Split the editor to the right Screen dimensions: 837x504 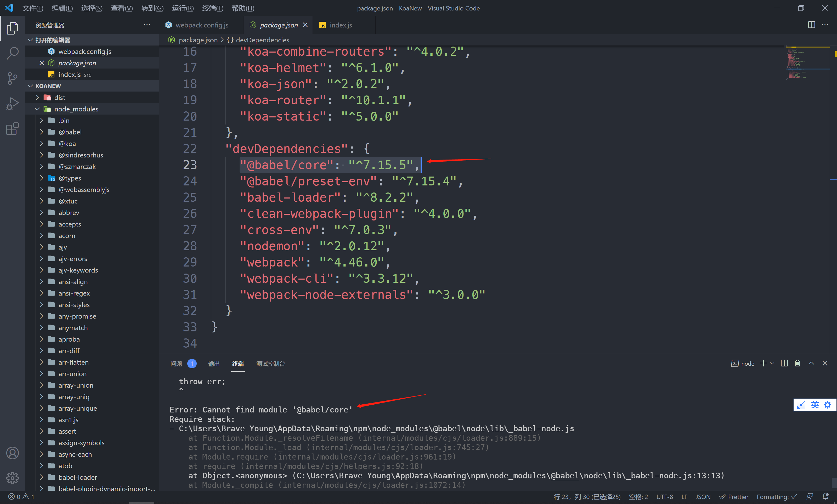click(811, 25)
